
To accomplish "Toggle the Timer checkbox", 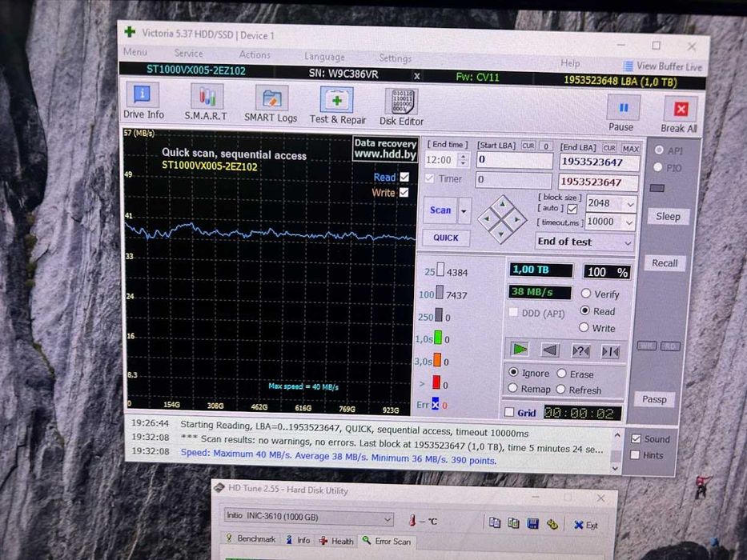I will (429, 178).
